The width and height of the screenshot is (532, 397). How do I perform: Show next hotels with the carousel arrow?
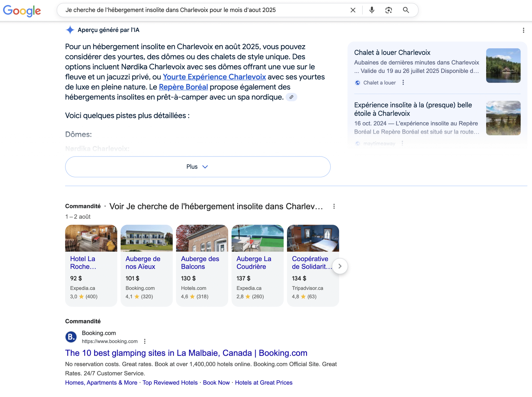pyautogui.click(x=340, y=266)
